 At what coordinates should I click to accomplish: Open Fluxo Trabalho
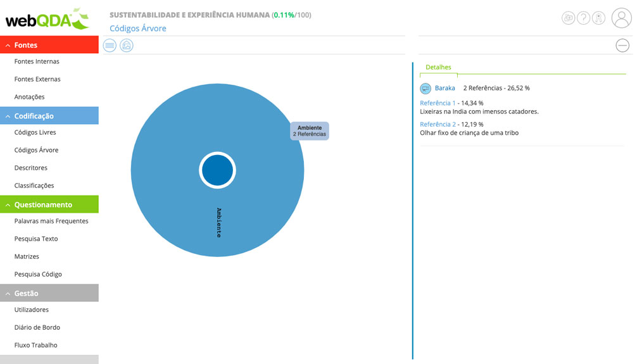[35, 345]
